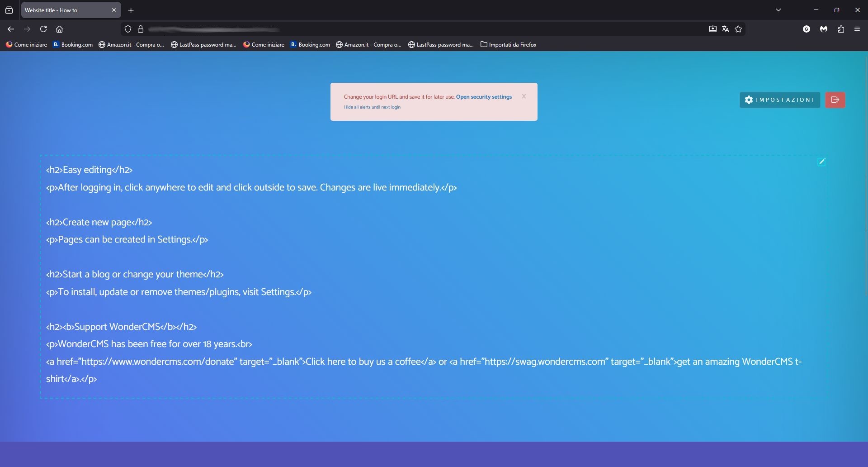868x467 pixels.
Task: Open a new tab with plus button
Action: 131,10
